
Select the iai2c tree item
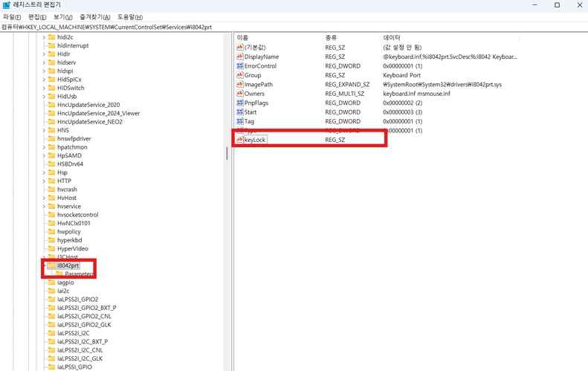click(63, 291)
